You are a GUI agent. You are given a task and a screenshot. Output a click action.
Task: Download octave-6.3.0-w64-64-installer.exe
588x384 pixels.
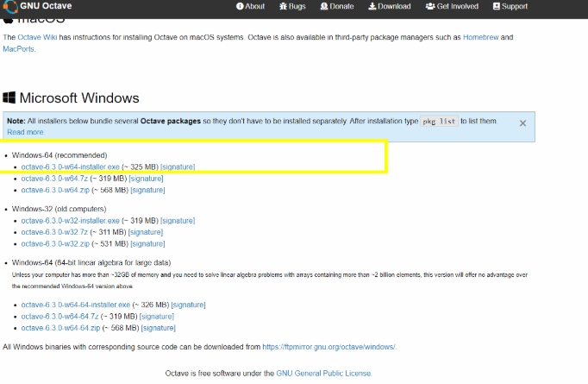[x=76, y=305]
